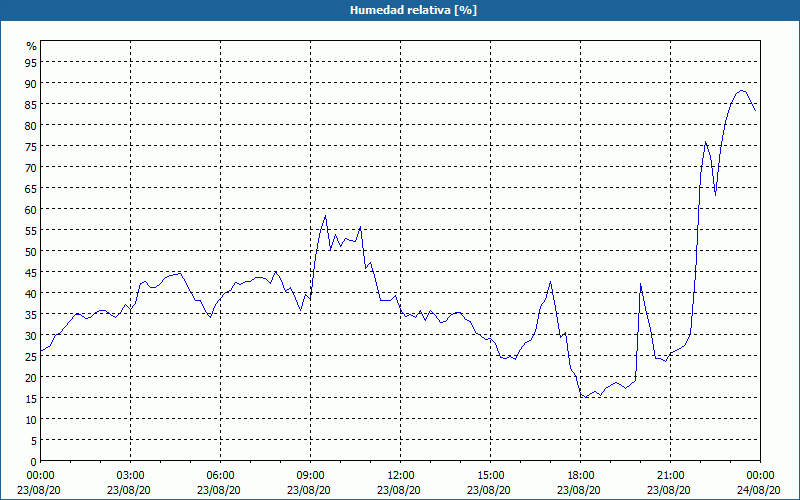Screen dimensions: 800x500
Task: Select the 15 y-axis tick label
Action: 31,398
